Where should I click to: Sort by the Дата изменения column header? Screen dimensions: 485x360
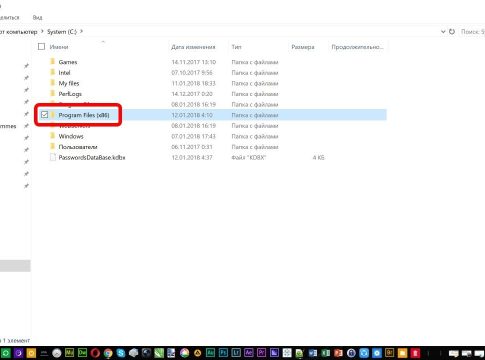[193, 47]
